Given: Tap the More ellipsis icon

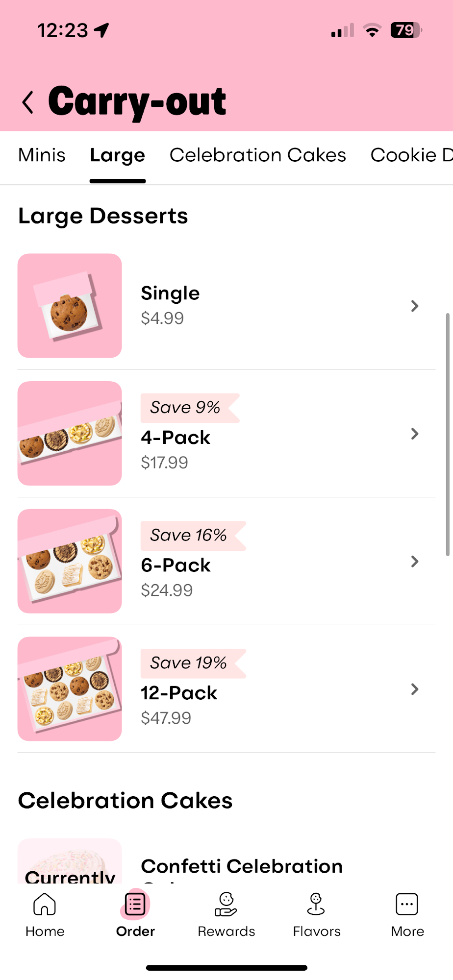Looking at the screenshot, I should click(x=407, y=905).
